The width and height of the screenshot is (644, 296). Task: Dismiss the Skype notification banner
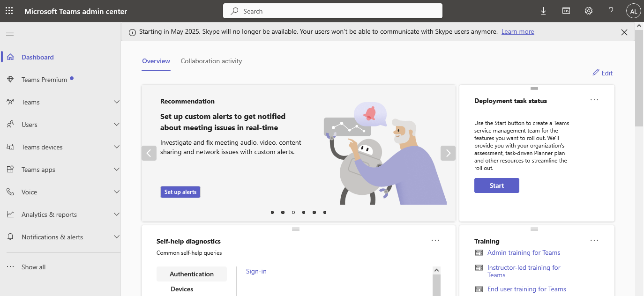624,32
